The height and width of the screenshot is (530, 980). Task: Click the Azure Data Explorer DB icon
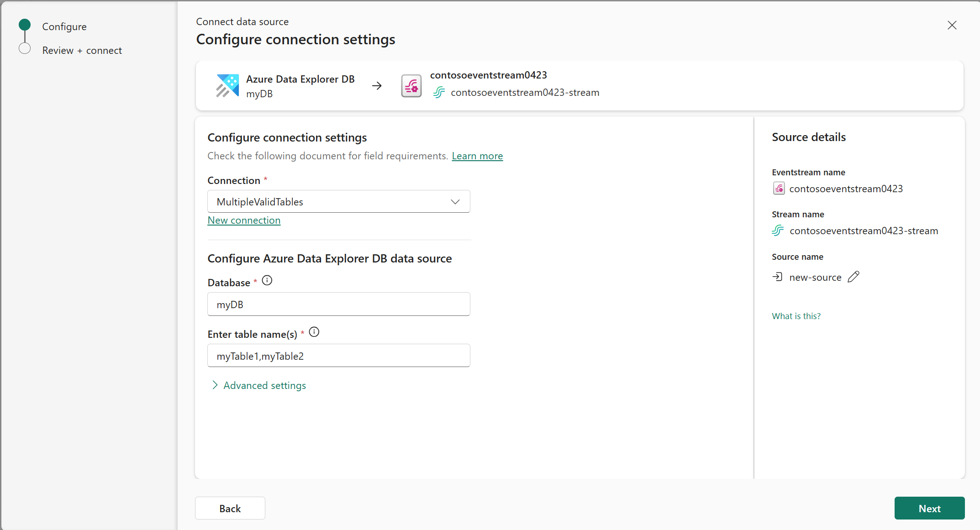[227, 86]
